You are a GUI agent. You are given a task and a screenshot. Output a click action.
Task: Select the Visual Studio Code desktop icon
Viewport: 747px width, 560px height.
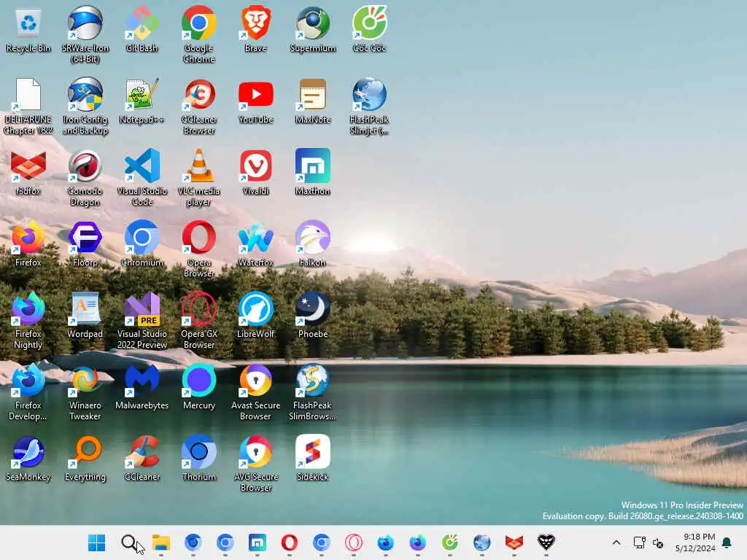pos(142,177)
